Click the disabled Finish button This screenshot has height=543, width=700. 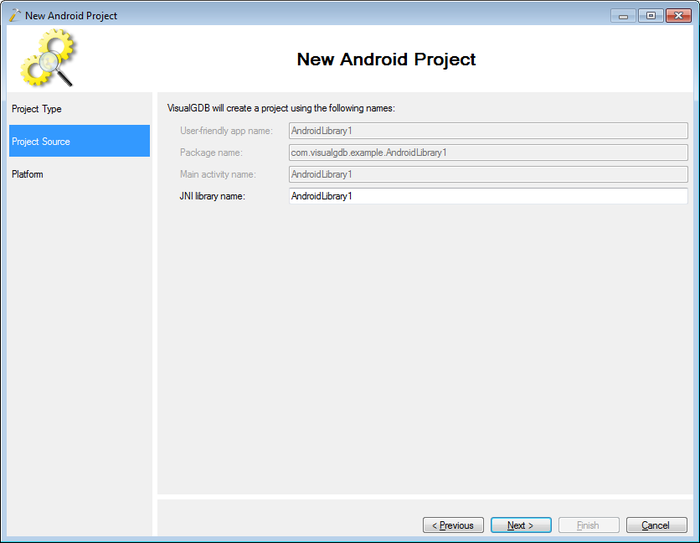click(589, 525)
